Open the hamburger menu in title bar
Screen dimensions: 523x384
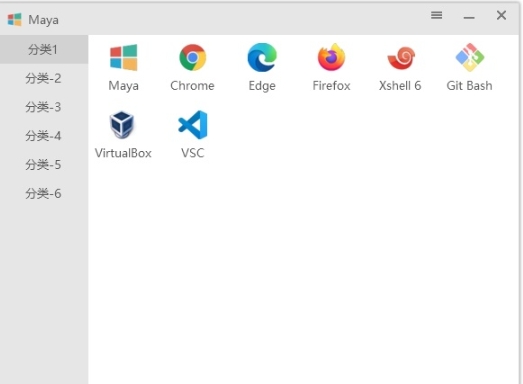pyautogui.click(x=437, y=15)
